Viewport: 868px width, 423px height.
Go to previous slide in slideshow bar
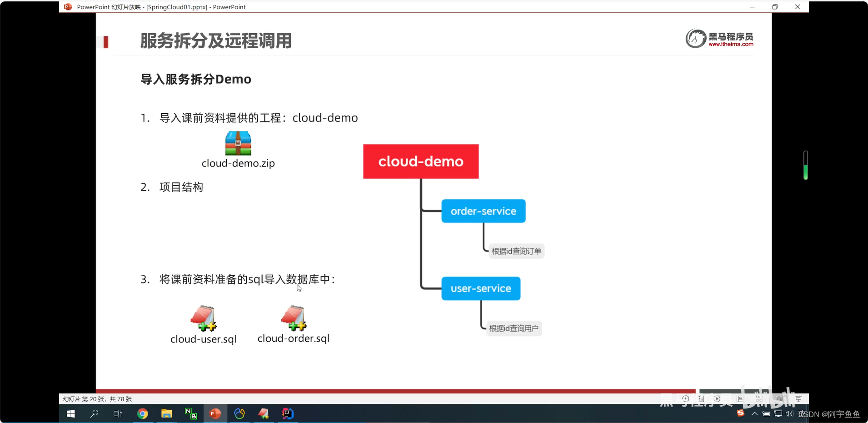click(686, 399)
